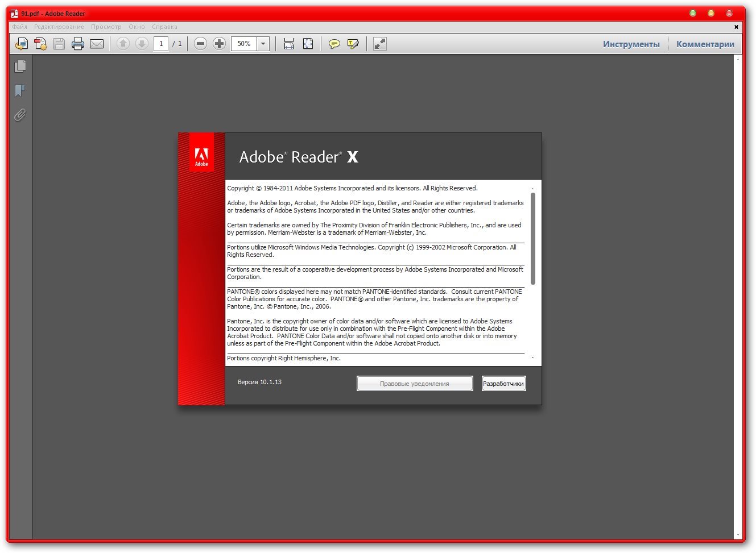756x553 pixels.
Task: Click "Portions copyright Right Hemisphere, Inc." line
Action: 284,358
